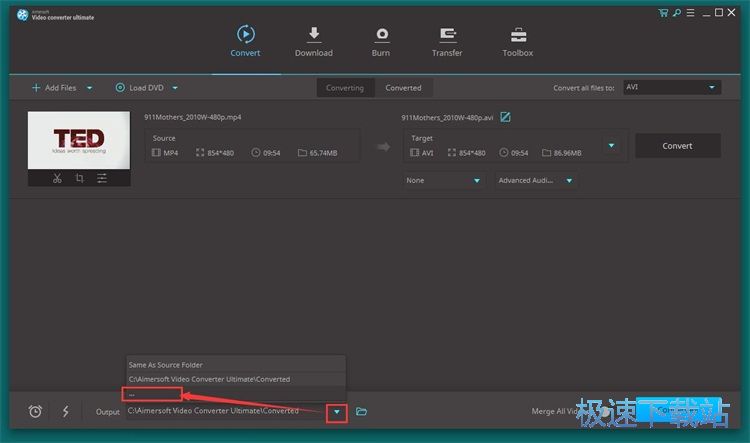Click the Convert button for the video
Image resolution: width=750 pixels, height=443 pixels.
pyautogui.click(x=677, y=146)
